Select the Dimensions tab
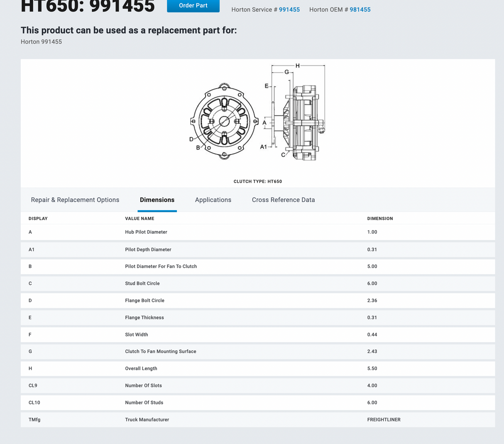 [157, 200]
